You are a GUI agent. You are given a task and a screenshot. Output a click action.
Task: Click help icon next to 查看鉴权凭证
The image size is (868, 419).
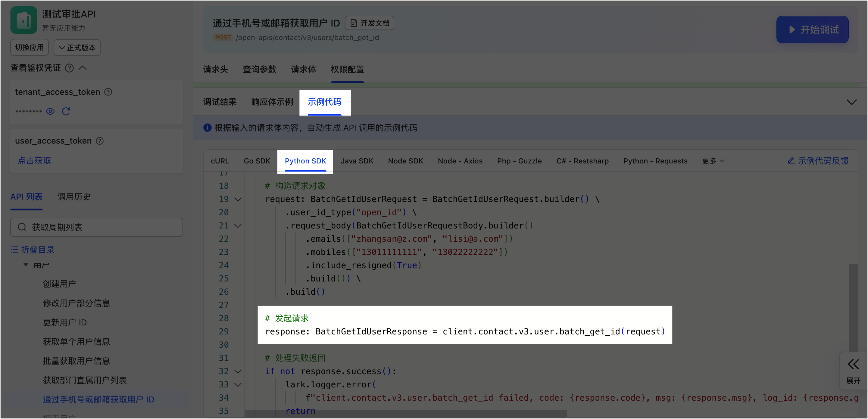[x=69, y=68]
